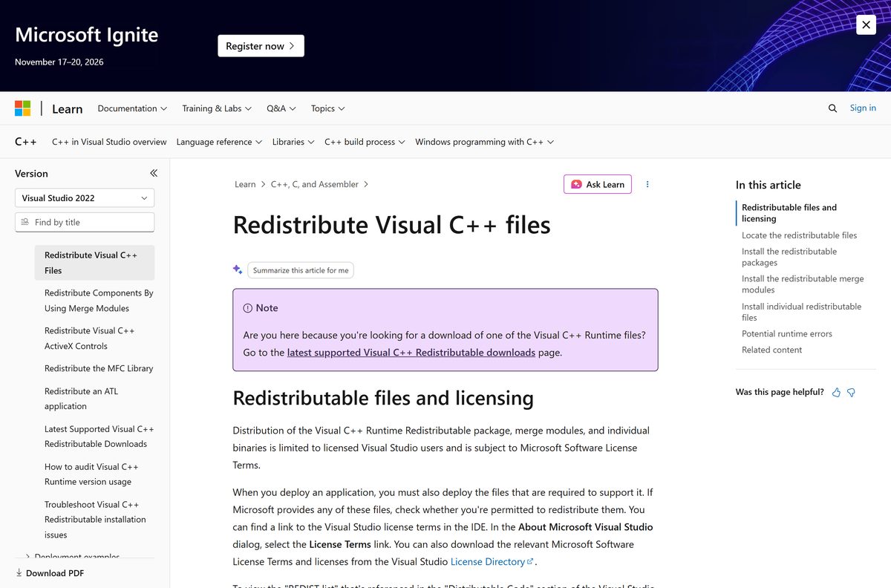Click C++, C, and Assembler breadcrumb

click(x=315, y=184)
